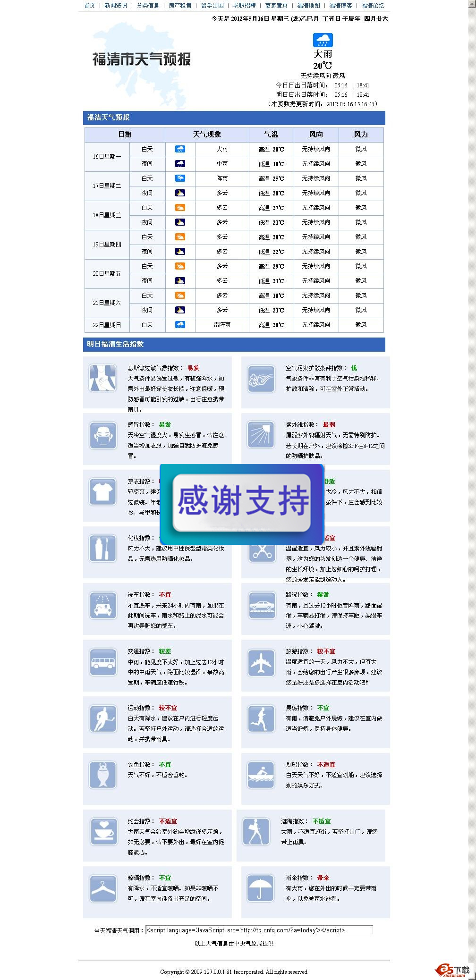Click the large heavy rain icon above 大雨

[x=323, y=40]
